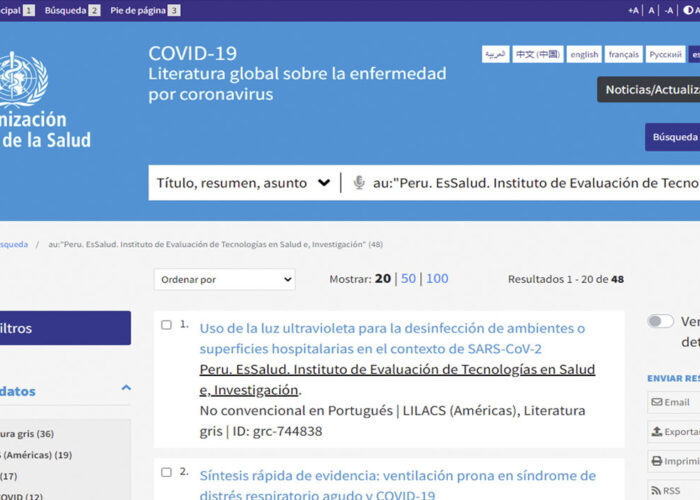The height and width of the screenshot is (500, 700).
Task: Click the COVID-19 page heading
Action: pyautogui.click(x=192, y=54)
